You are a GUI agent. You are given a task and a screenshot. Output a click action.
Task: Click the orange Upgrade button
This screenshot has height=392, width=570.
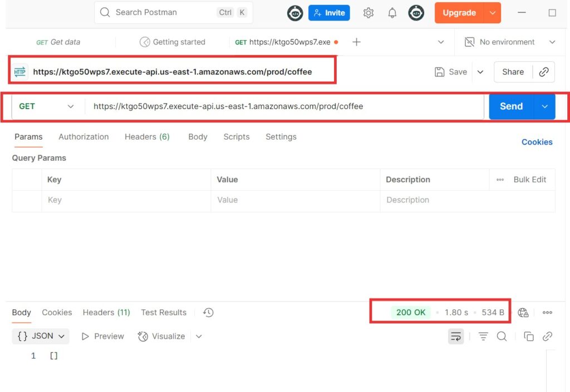459,13
